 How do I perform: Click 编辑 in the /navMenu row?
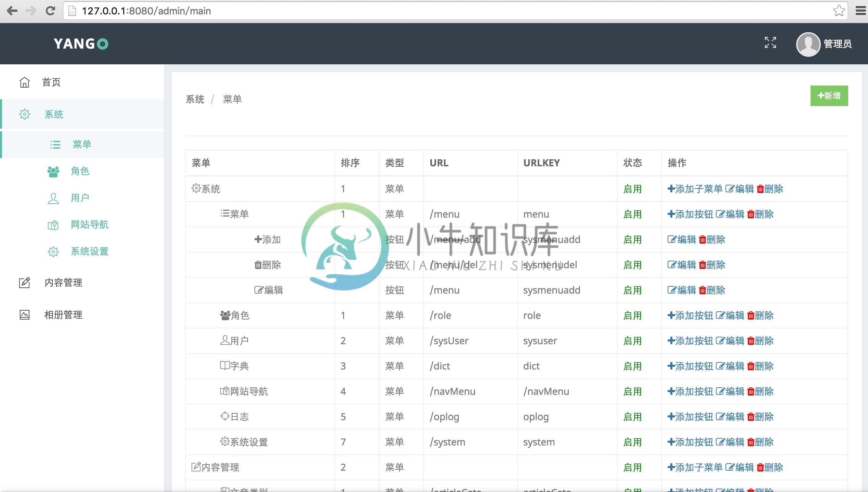coord(730,391)
